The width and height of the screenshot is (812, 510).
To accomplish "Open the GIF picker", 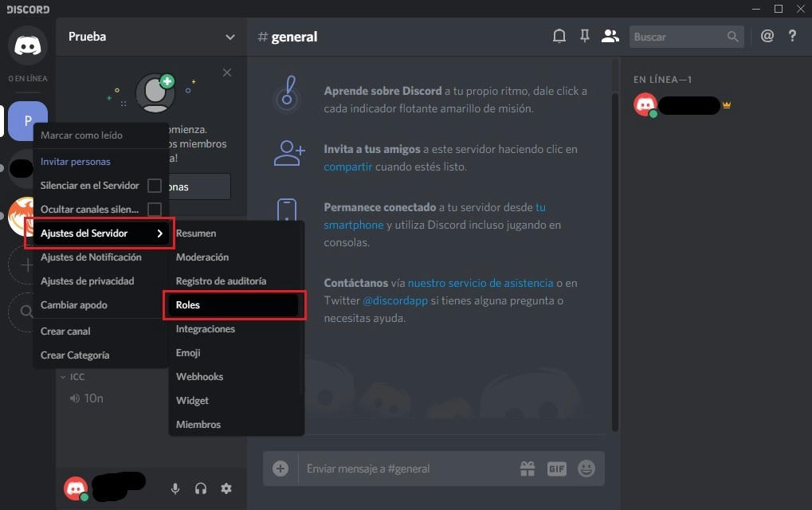I will (x=557, y=469).
